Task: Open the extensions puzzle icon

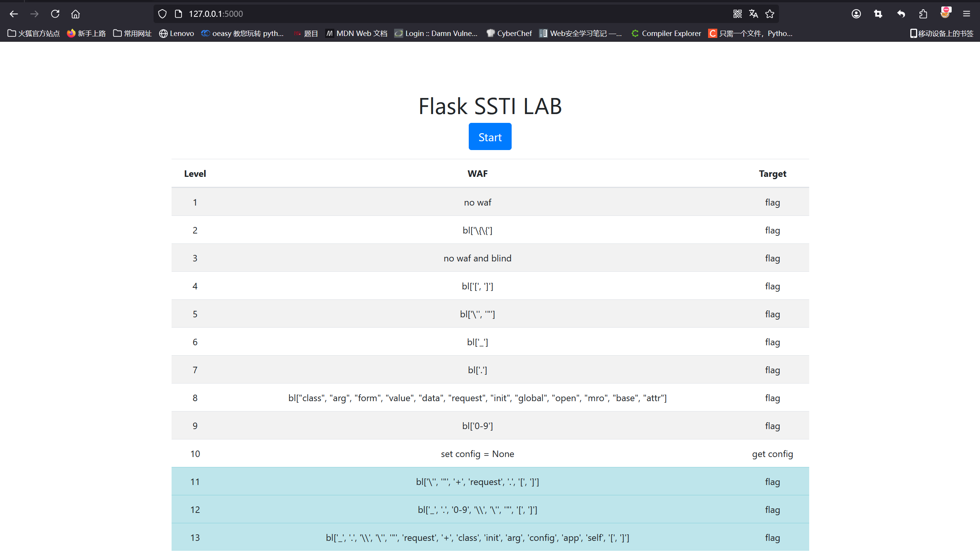Action: tap(923, 14)
